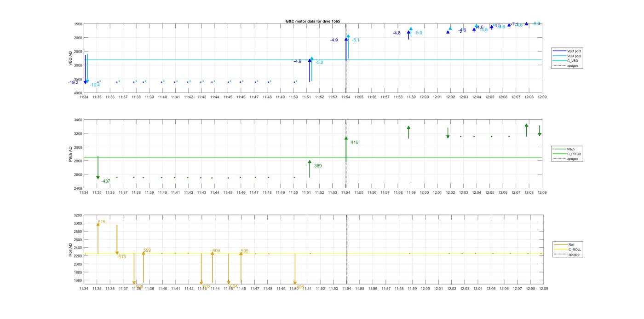Click the "Roll AD" y-axis label
644x319 pixels.
[71, 249]
